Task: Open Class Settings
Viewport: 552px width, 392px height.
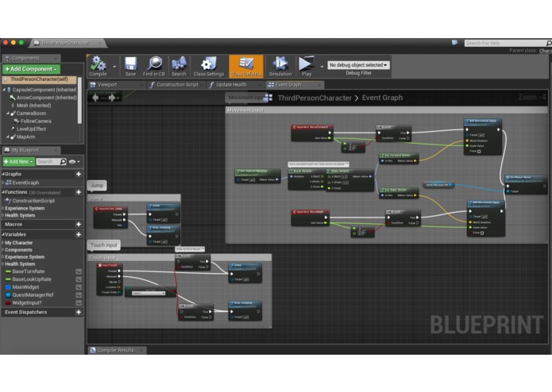Action: 208,66
